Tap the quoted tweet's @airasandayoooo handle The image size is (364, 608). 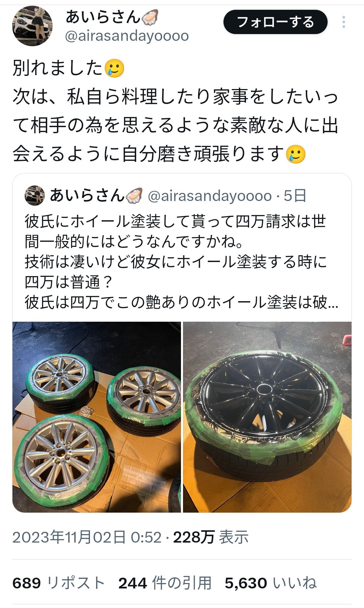coord(210,196)
